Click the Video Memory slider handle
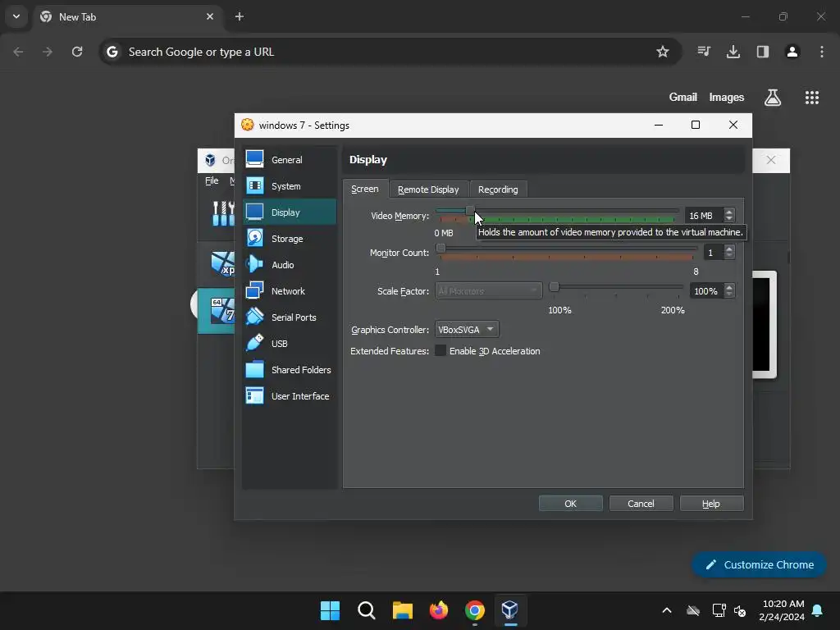 point(470,211)
